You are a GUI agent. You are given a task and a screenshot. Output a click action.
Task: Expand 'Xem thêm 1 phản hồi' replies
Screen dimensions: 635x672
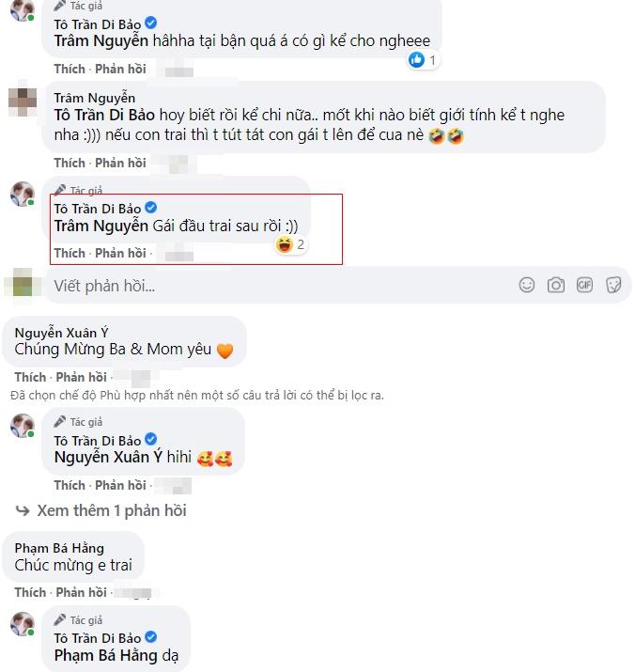coord(111,510)
